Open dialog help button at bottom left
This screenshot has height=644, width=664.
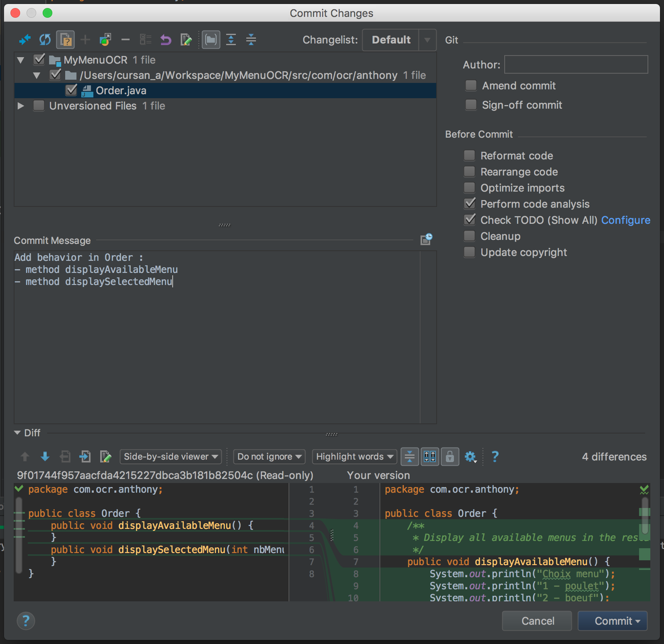tap(26, 621)
